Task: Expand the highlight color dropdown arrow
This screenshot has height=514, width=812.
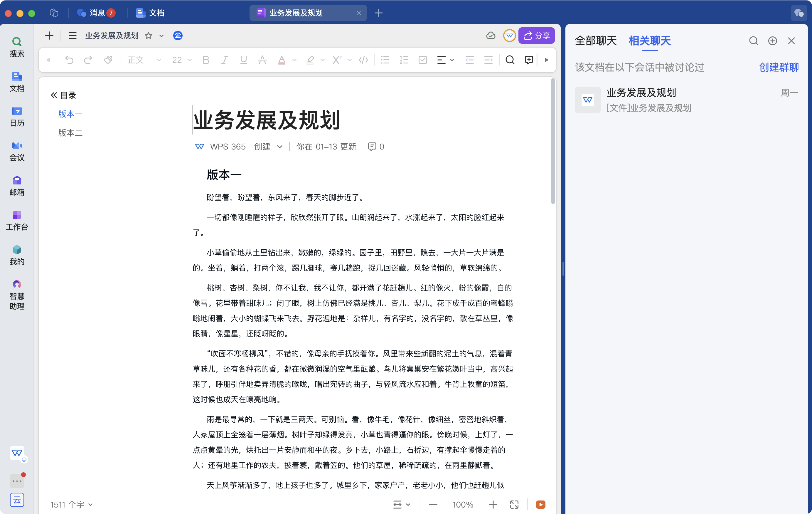Action: click(x=323, y=60)
